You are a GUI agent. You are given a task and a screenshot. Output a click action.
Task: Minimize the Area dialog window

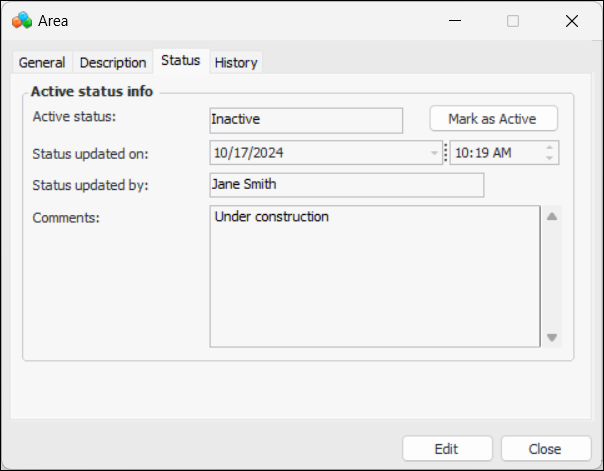point(454,21)
